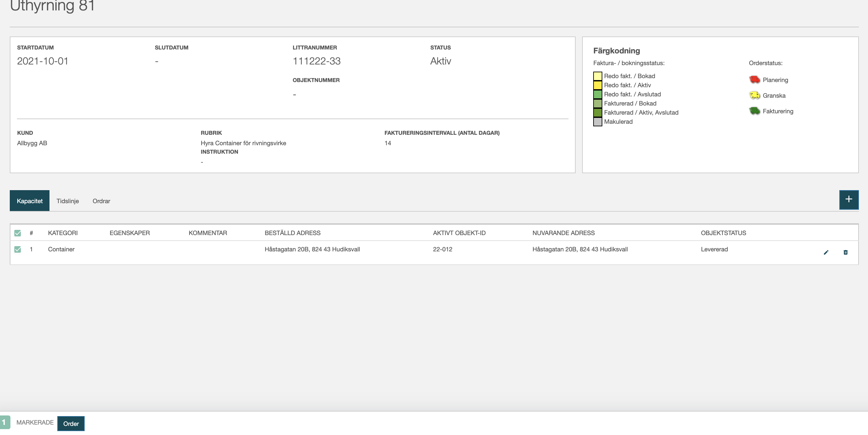This screenshot has width=868, height=435.
Task: Click the MARKERADE label
Action: pos(35,422)
